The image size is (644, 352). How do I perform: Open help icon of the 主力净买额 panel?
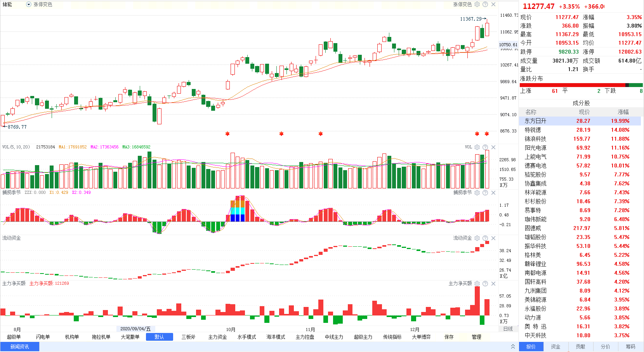coord(485,284)
